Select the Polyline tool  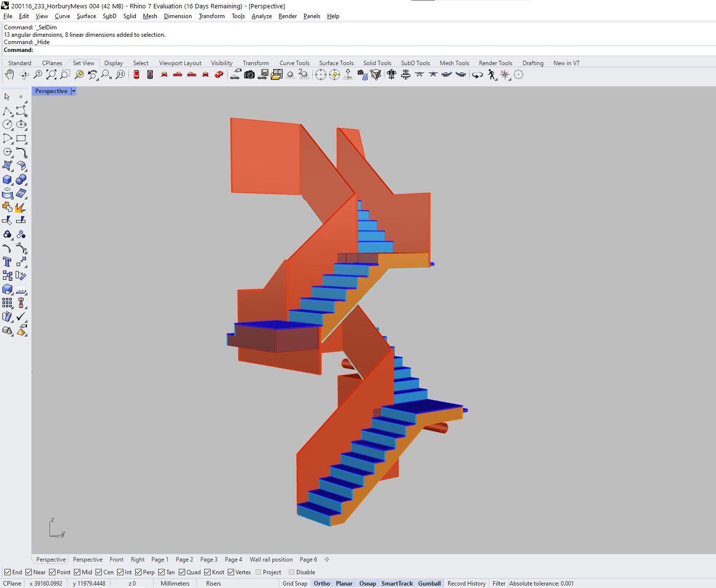point(7,112)
